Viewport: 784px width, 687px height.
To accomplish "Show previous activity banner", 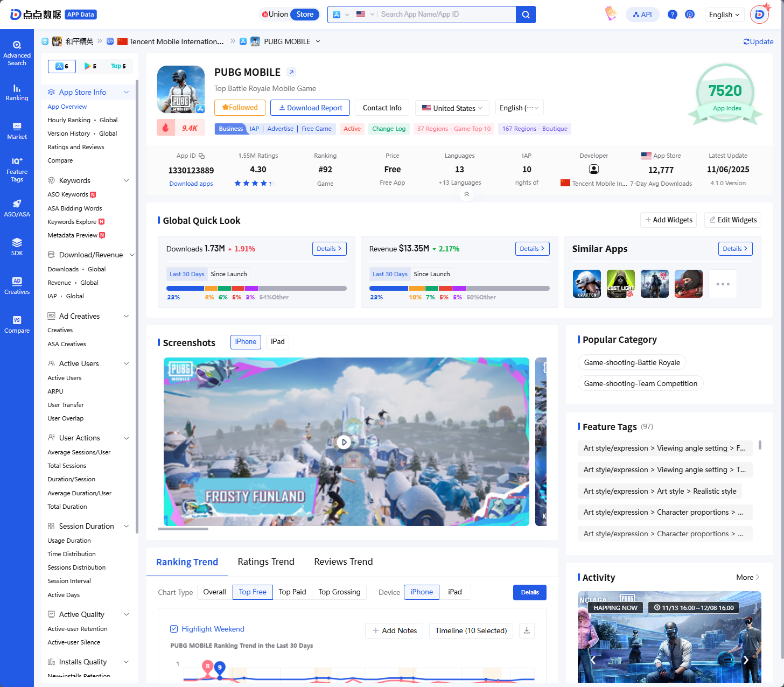I will pyautogui.click(x=593, y=660).
